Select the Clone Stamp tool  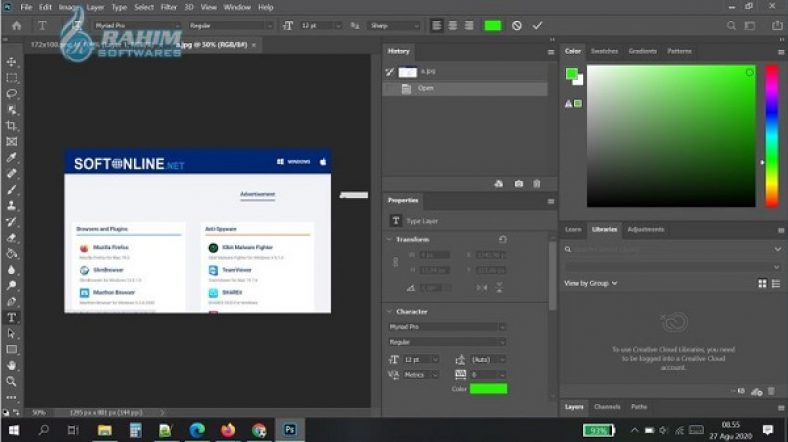12,205
